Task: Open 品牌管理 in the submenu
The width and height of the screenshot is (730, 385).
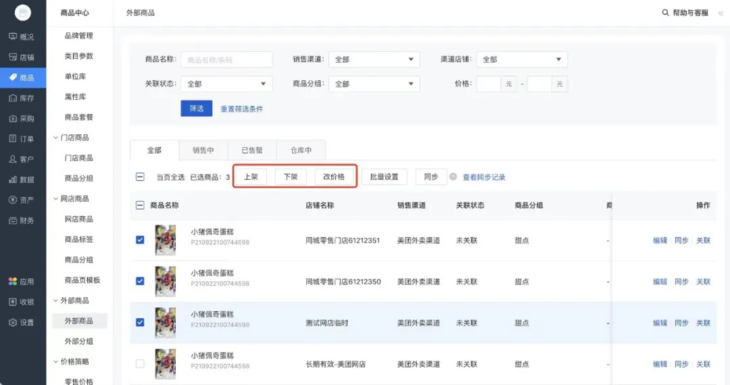Action: [x=79, y=36]
